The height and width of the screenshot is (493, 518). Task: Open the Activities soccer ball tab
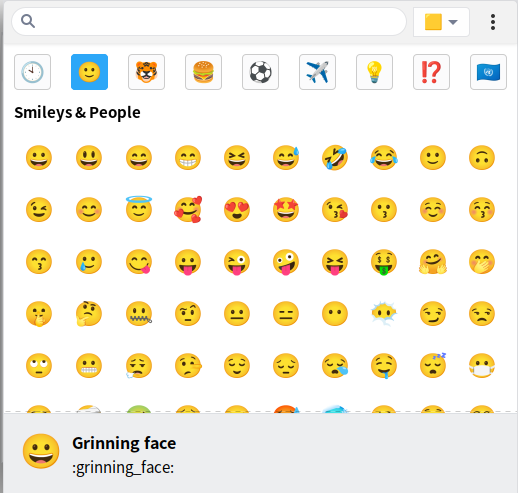(260, 72)
